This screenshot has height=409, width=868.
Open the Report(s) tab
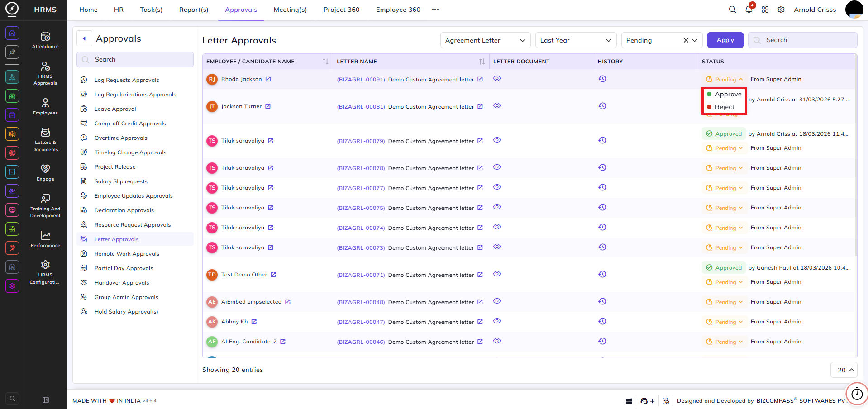pyautogui.click(x=194, y=10)
